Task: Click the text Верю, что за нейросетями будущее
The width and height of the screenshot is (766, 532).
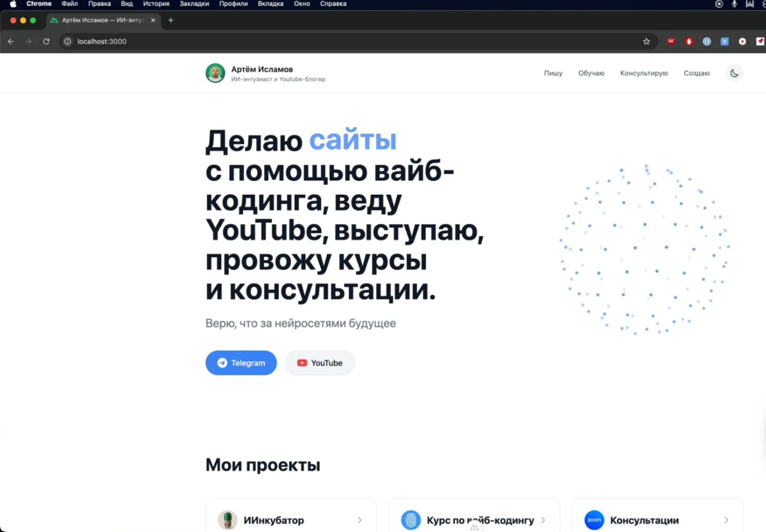Action: 301,323
